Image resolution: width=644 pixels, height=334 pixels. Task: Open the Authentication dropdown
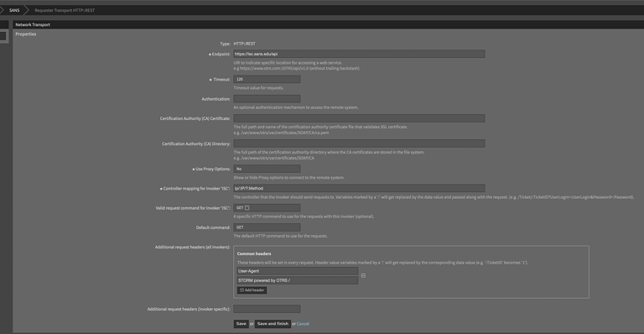coord(267,99)
